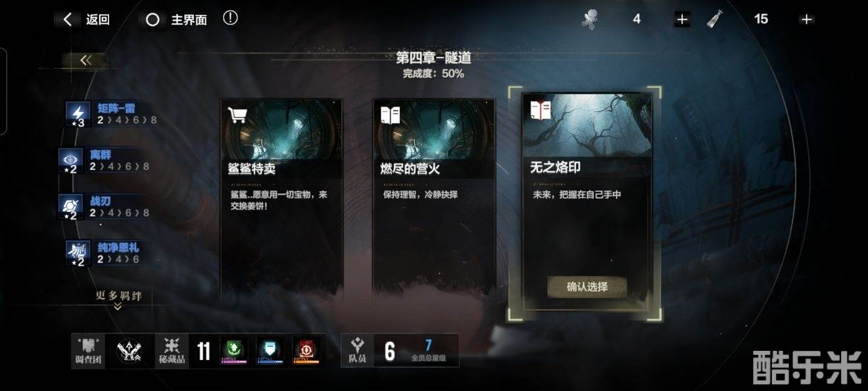Select the 矩阵-雷 lightning bond icon
Screen dimensions: 868x391
[x=78, y=114]
